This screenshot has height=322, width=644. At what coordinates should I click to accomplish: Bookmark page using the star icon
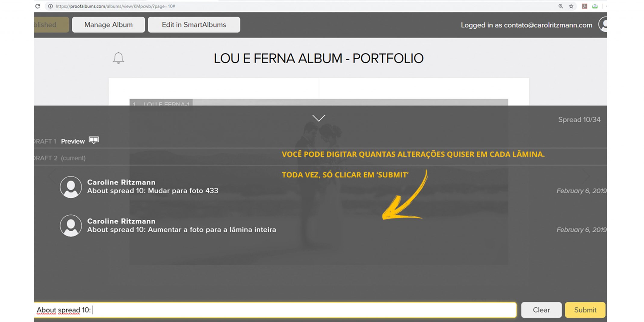[571, 6]
